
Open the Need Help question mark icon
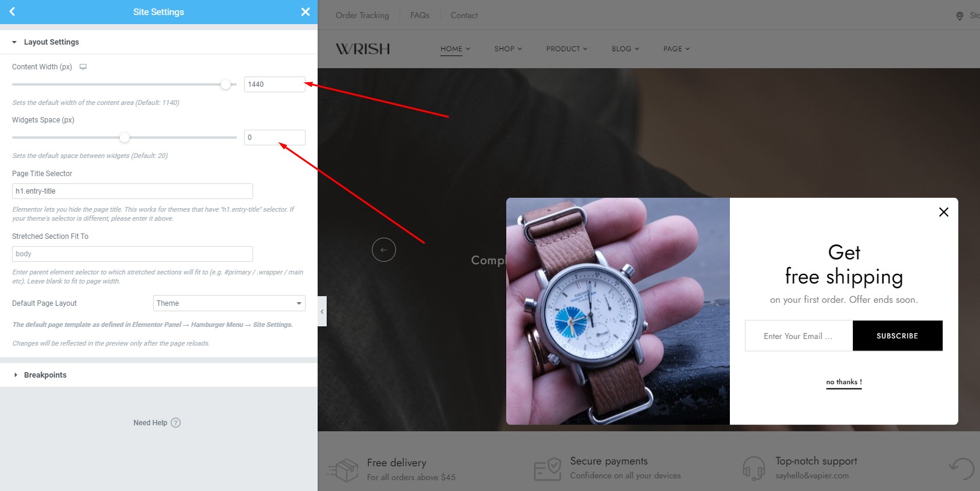coord(176,423)
